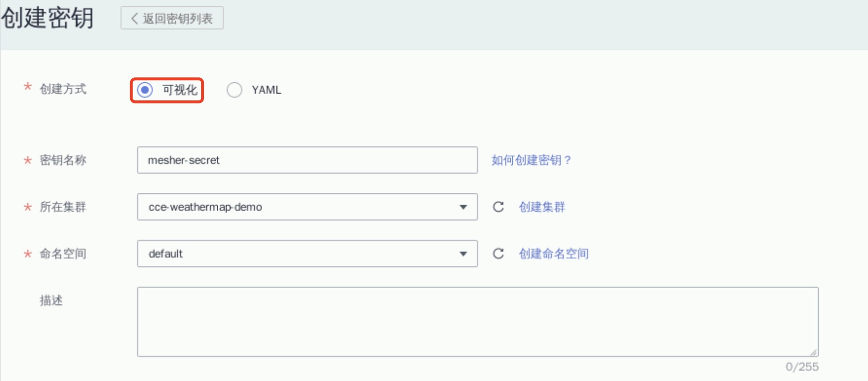Click the 命名空间 field label
This screenshot has height=381, width=868.
63,254
